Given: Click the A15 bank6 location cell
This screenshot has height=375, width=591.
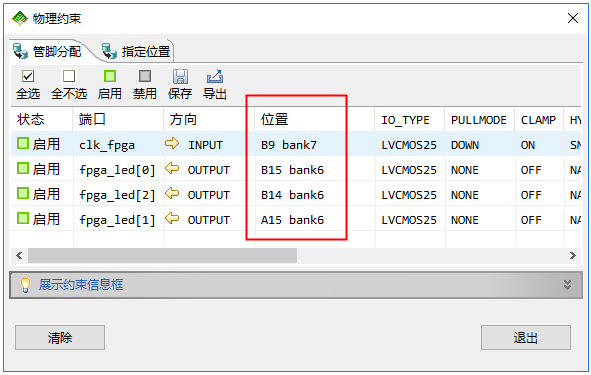Looking at the screenshot, I should tap(315, 219).
